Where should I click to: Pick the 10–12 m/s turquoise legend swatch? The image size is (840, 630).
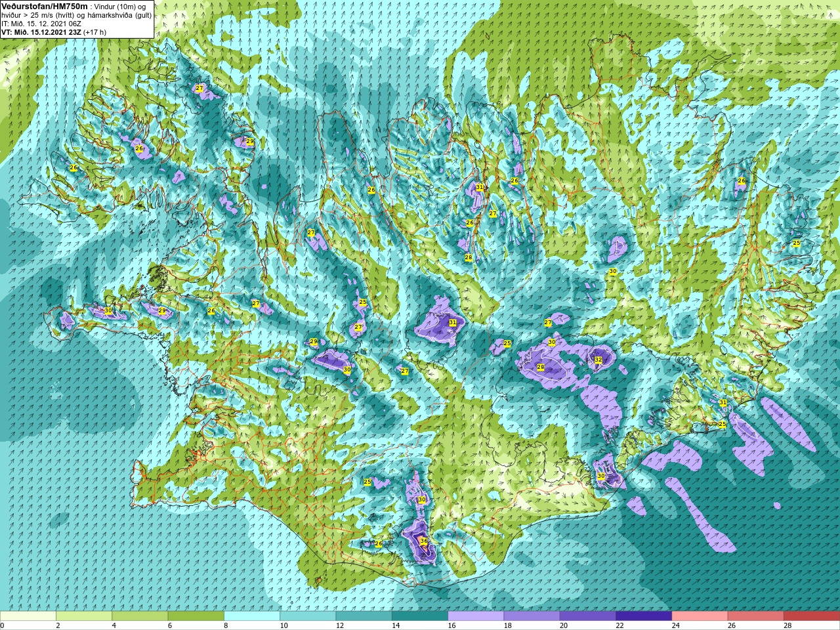(308, 616)
